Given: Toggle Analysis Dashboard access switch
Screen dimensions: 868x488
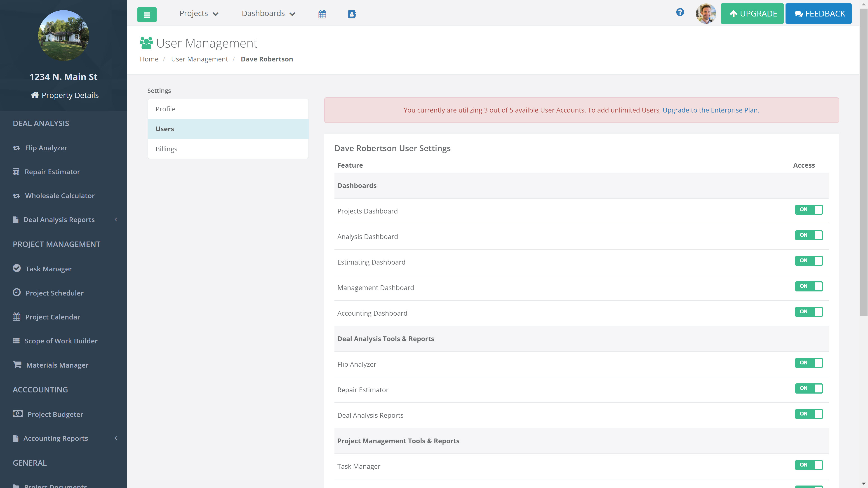Looking at the screenshot, I should pos(809,235).
